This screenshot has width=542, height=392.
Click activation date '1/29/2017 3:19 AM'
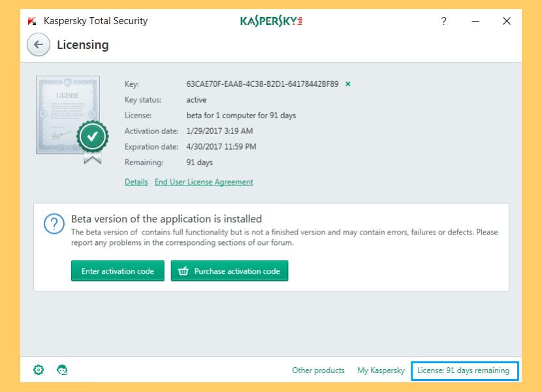219,131
